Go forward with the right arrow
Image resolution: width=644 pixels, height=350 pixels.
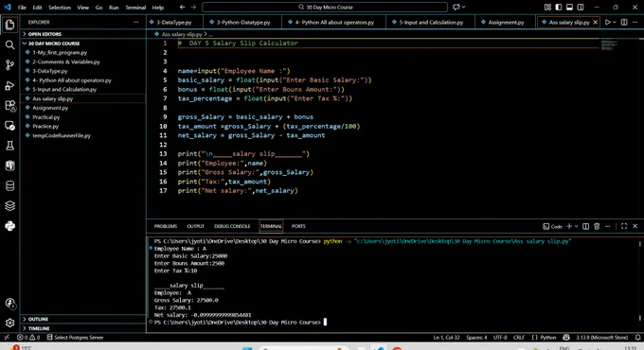tap(193, 7)
